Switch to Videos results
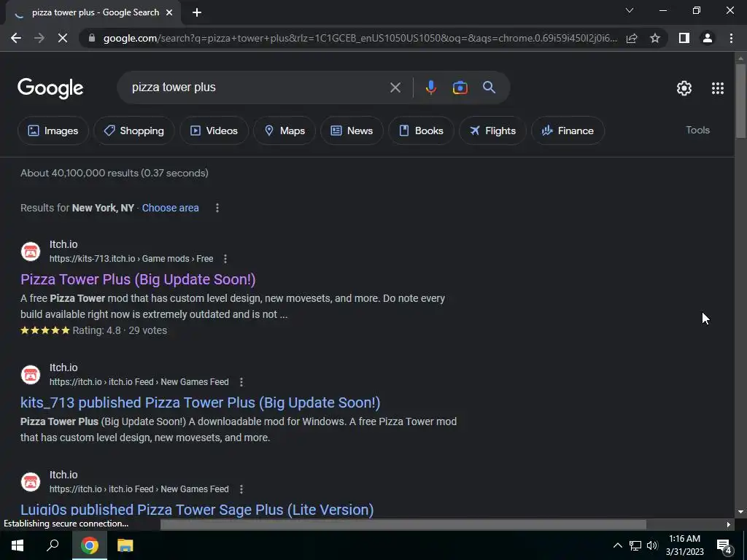The height and width of the screenshot is (560, 747). point(214,131)
